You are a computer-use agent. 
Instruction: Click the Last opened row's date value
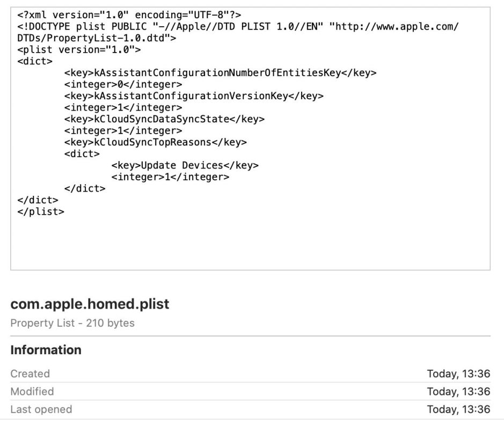[458, 409]
